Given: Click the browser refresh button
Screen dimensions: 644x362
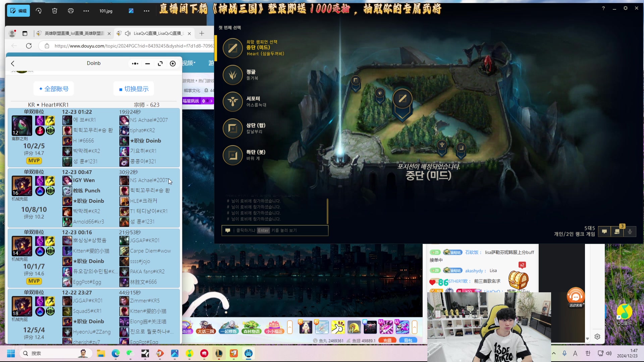Looking at the screenshot, I should [29, 46].
